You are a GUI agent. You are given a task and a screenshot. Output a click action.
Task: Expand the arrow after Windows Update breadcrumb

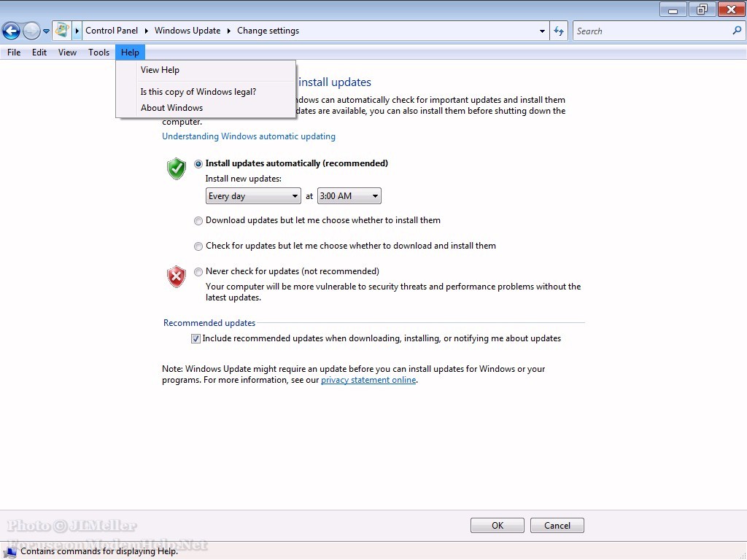point(228,31)
